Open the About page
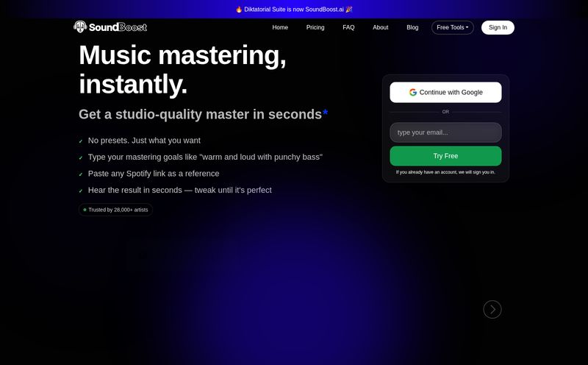This screenshot has width=588, height=365. pyautogui.click(x=380, y=27)
